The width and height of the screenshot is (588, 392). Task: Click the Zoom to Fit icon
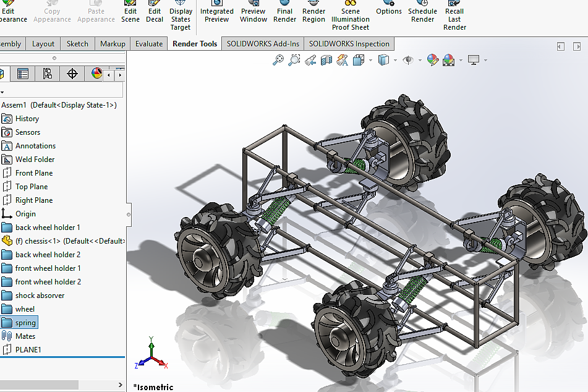pyautogui.click(x=278, y=60)
